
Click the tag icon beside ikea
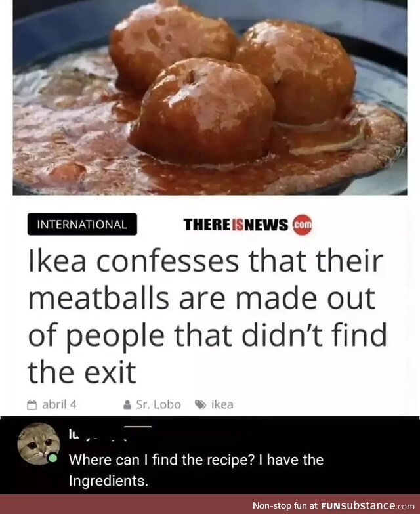pyautogui.click(x=201, y=404)
